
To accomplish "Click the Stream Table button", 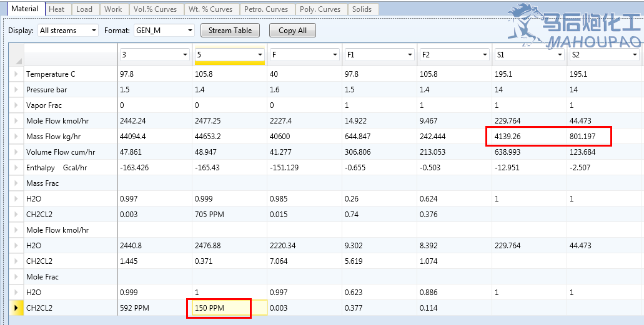I will coord(230,31).
